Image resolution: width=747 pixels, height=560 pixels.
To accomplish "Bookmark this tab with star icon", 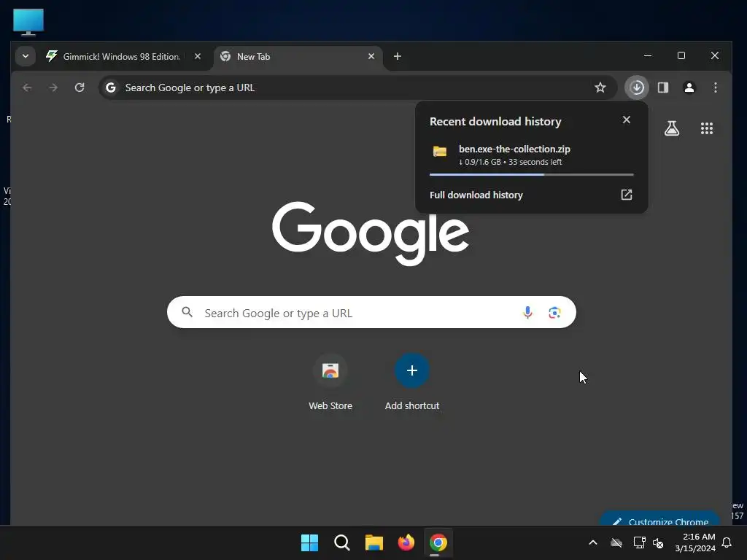I will (600, 87).
